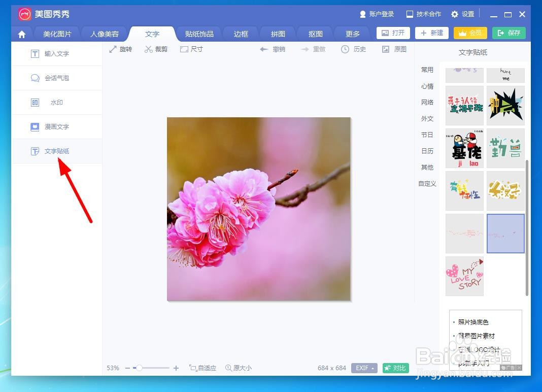542x392 pixels.
Task: Select 外文 sticker category
Action: coord(427,119)
